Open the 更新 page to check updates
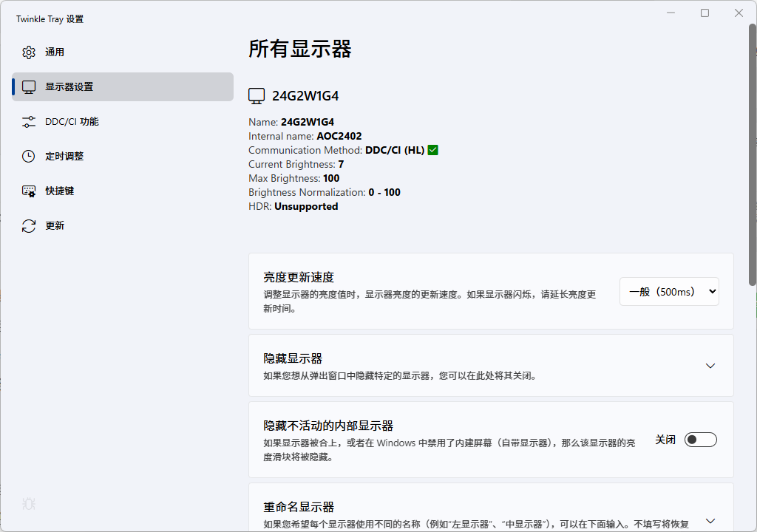Screen dimensions: 757x532 click(x=55, y=225)
